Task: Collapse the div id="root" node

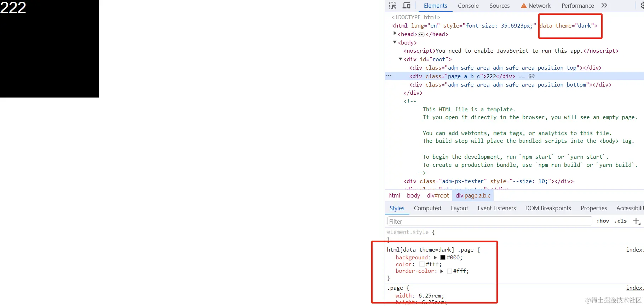Action: [x=401, y=59]
